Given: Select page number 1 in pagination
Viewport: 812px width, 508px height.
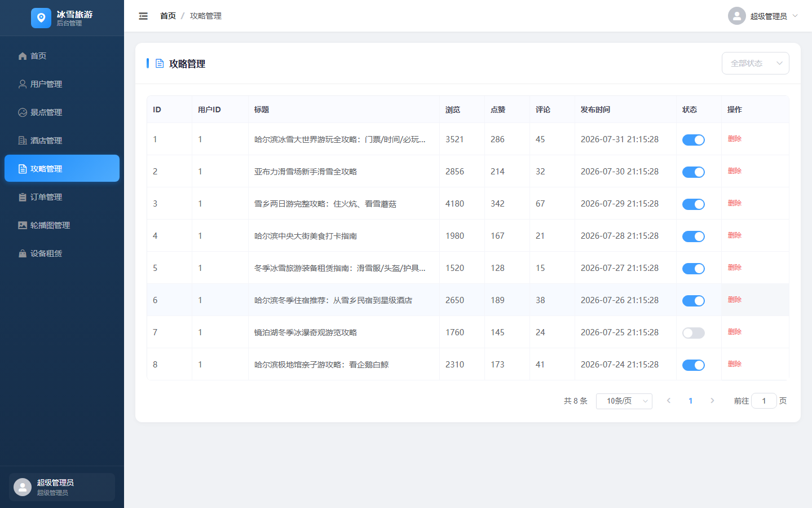Looking at the screenshot, I should click(x=690, y=401).
